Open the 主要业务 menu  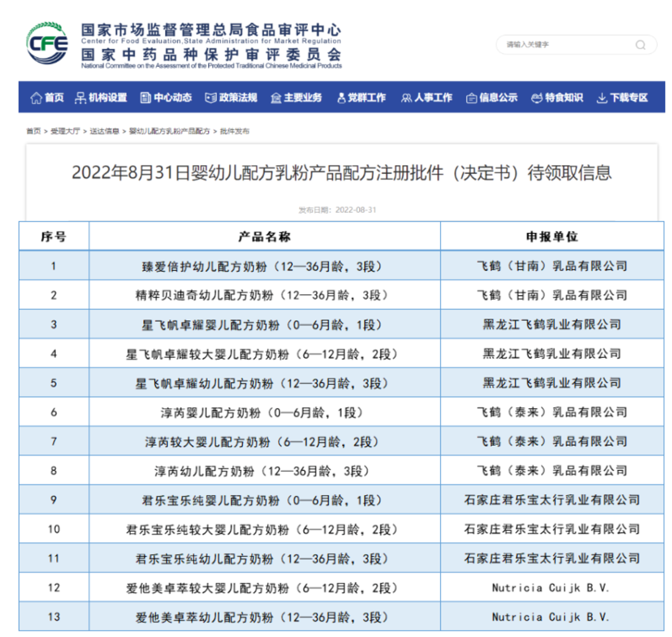pyautogui.click(x=303, y=98)
